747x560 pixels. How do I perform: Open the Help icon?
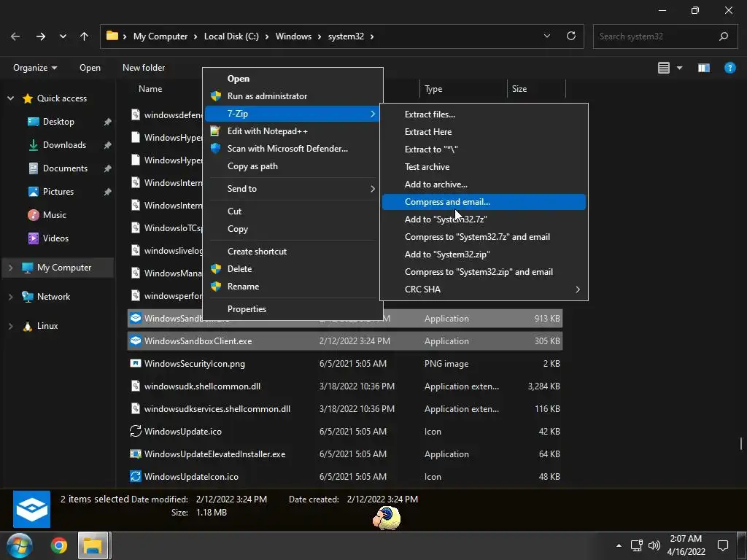point(729,68)
